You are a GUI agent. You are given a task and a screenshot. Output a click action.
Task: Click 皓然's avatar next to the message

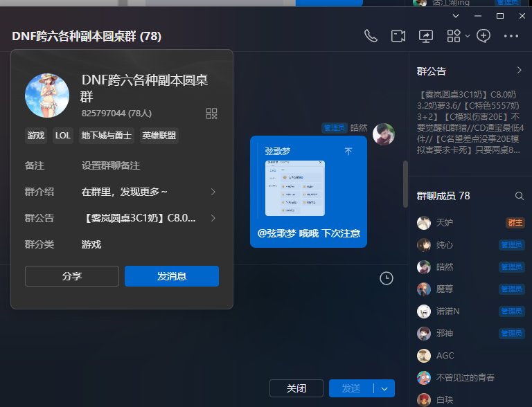pos(383,134)
